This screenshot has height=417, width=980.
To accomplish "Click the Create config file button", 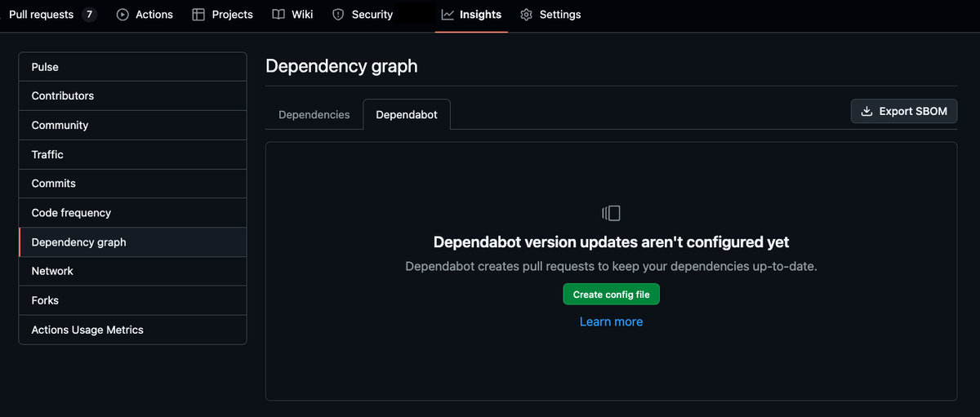I will (611, 295).
